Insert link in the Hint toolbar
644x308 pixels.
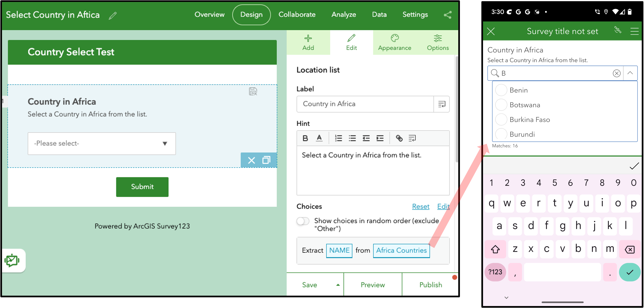(399, 138)
